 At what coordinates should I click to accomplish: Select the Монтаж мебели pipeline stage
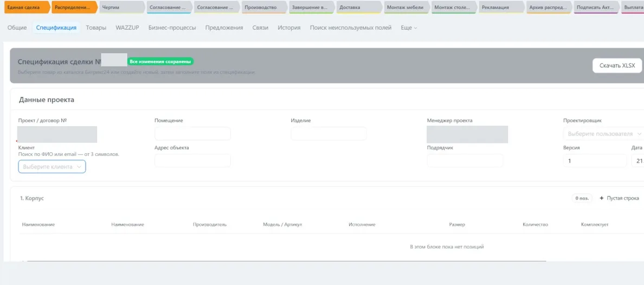coord(407,8)
